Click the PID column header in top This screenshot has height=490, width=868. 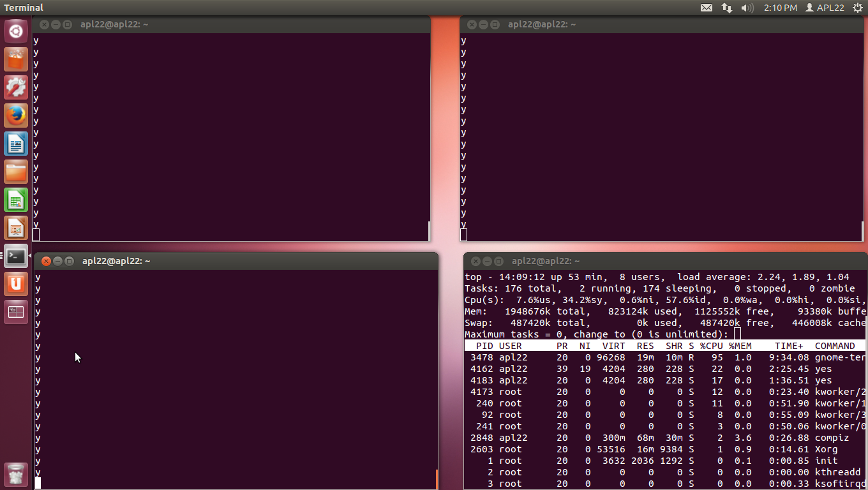pyautogui.click(x=484, y=346)
